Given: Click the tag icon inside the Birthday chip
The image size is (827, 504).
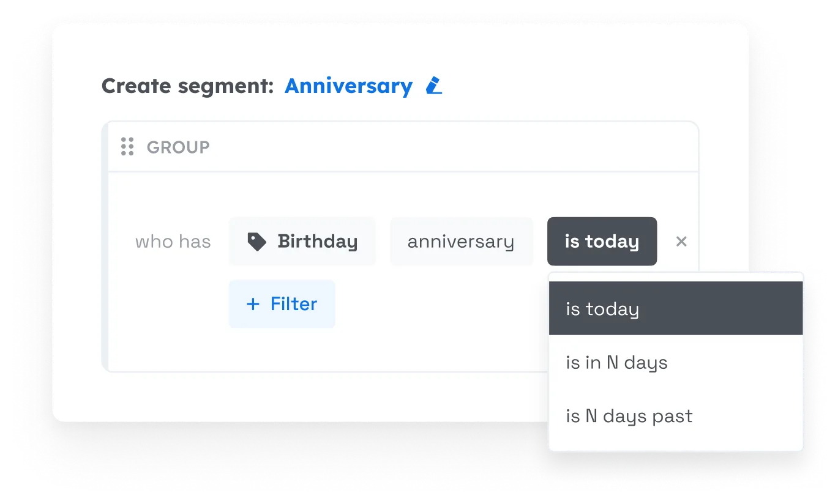Looking at the screenshot, I should [258, 241].
